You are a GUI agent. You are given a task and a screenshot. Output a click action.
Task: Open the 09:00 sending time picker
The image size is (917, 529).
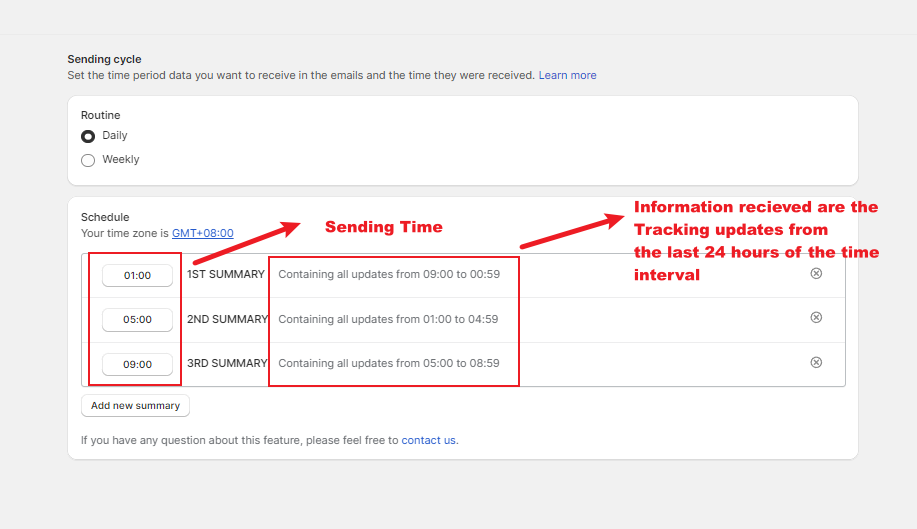coord(137,364)
